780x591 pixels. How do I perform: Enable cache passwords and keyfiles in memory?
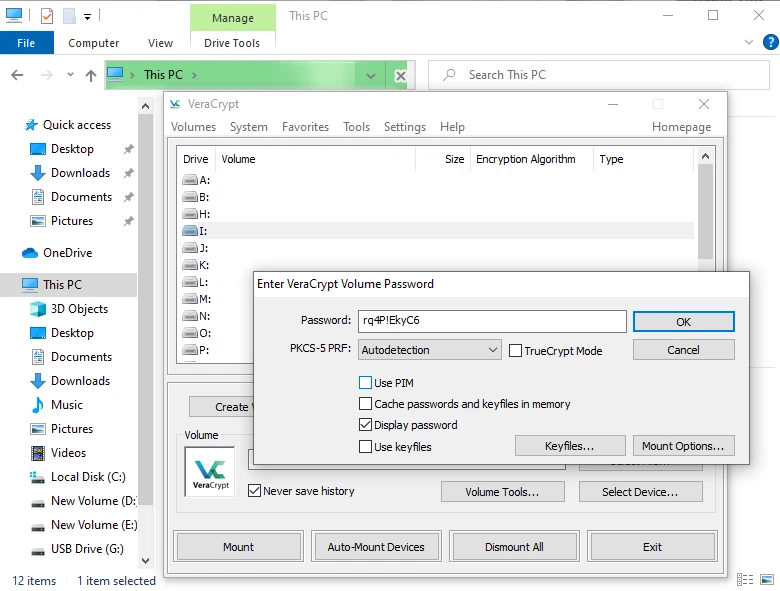click(365, 403)
